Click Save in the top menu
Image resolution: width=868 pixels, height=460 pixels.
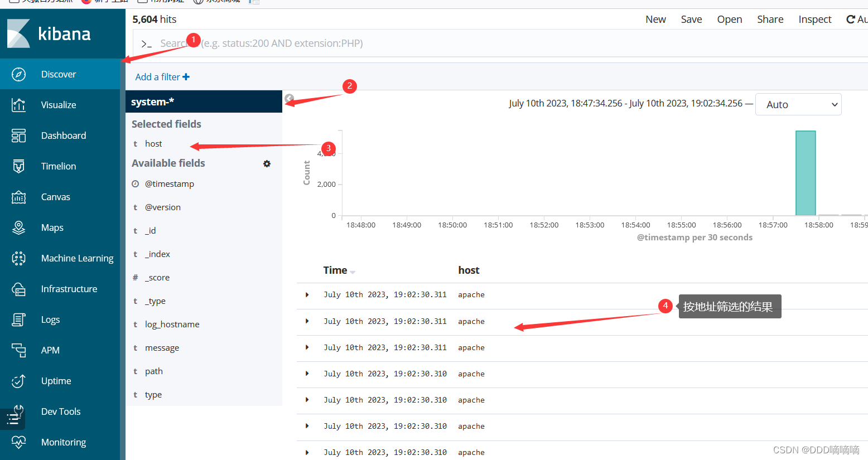tap(691, 20)
